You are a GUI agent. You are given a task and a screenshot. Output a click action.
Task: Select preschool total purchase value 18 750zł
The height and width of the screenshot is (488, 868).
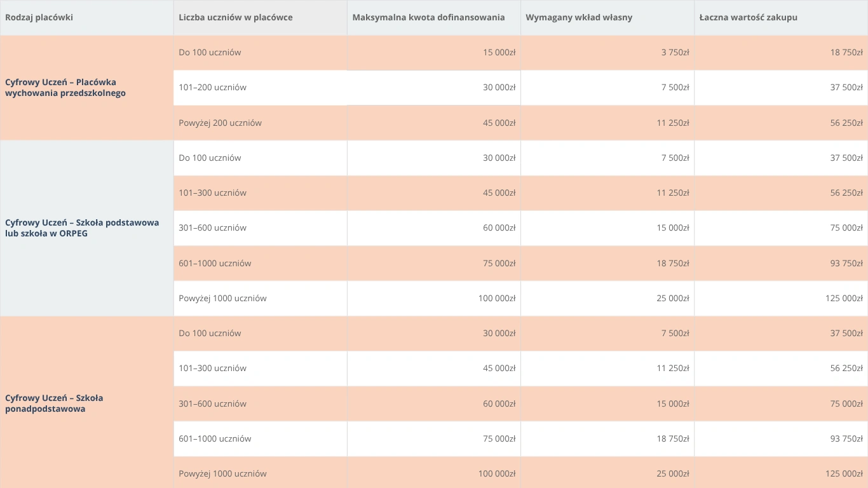point(781,53)
